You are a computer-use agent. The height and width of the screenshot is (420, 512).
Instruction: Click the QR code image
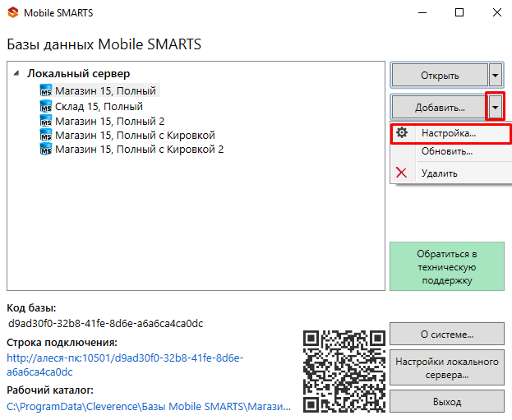(344, 371)
